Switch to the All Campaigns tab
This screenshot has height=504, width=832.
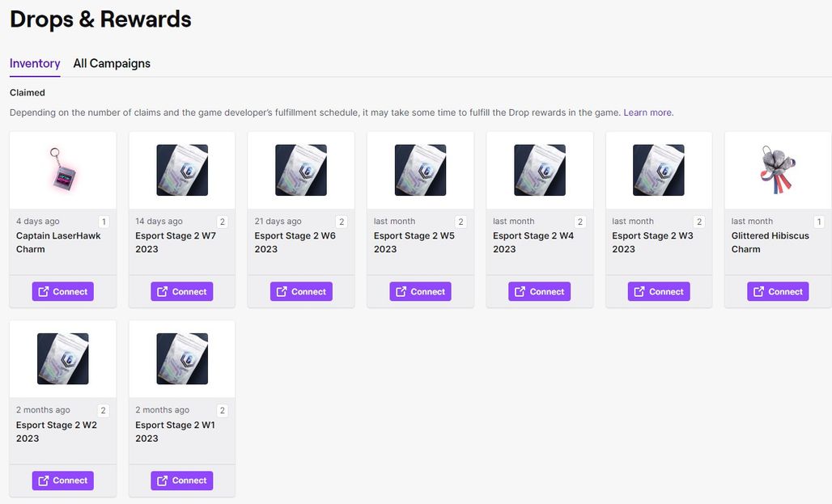tap(112, 64)
